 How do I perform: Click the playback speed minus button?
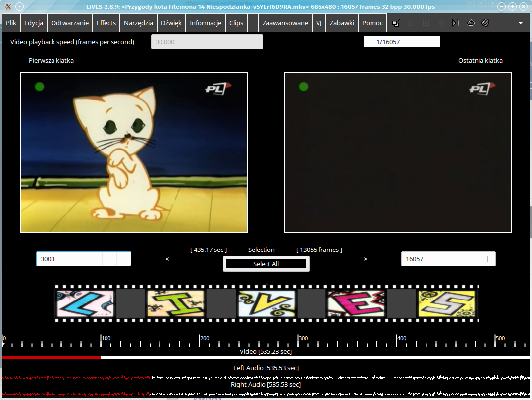[241, 42]
